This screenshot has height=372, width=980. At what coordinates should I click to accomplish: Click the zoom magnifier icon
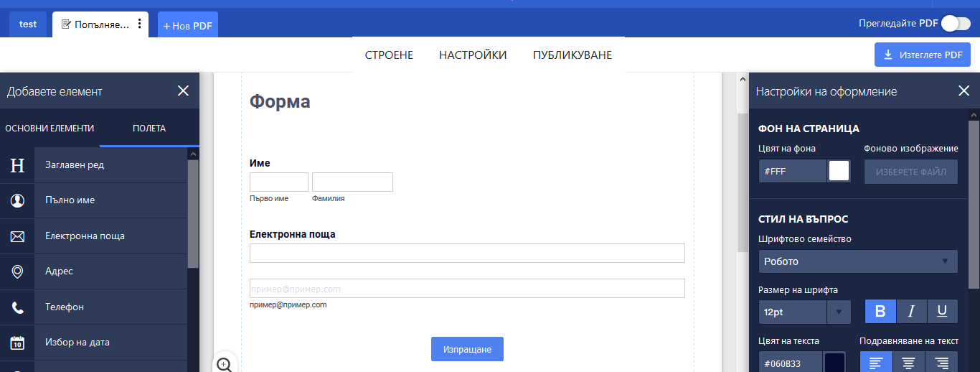[x=225, y=364]
